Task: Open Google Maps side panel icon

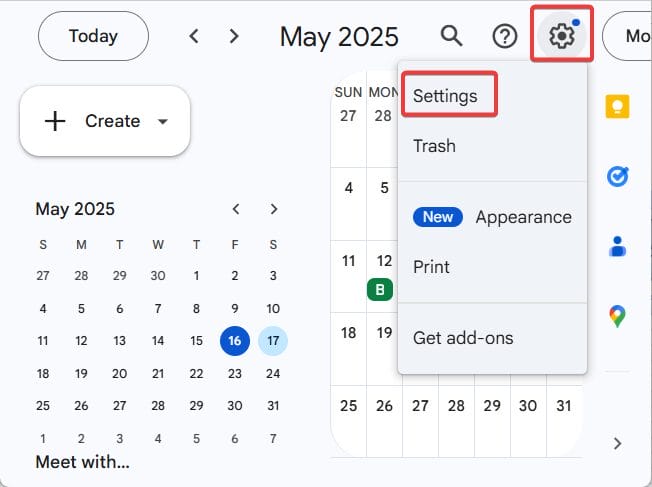Action: tap(617, 316)
